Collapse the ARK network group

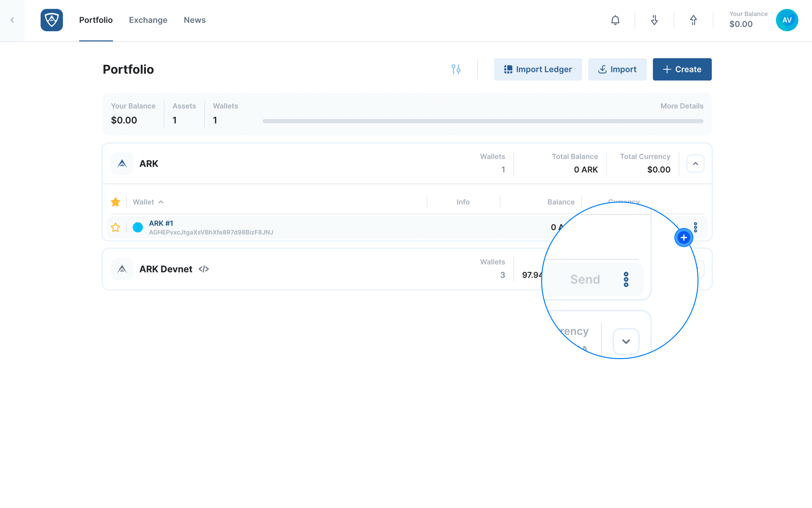point(695,164)
